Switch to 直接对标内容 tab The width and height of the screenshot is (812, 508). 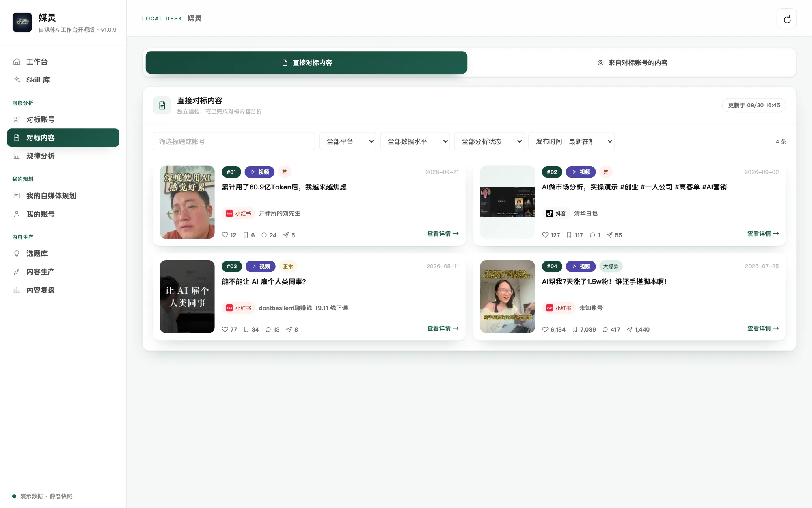click(307, 63)
